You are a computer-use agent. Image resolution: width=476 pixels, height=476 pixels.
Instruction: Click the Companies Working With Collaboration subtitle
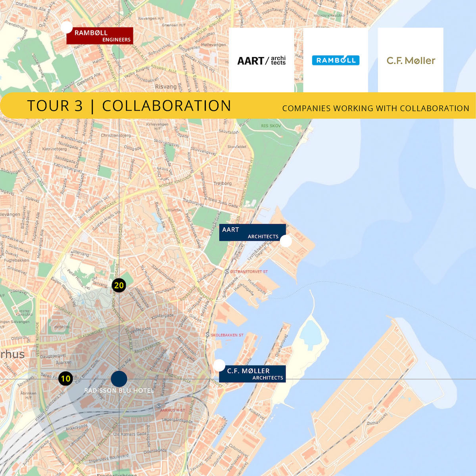pos(375,108)
